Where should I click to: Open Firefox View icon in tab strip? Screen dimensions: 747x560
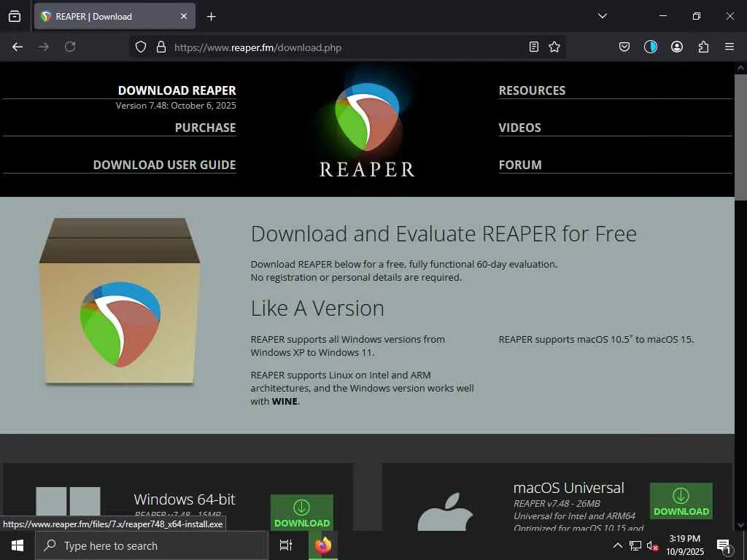(15, 16)
